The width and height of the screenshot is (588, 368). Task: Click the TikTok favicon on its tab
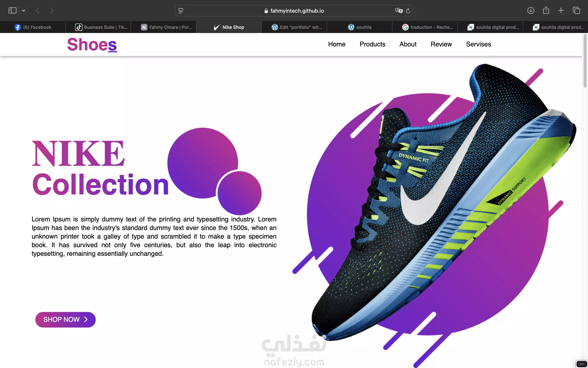coord(79,27)
